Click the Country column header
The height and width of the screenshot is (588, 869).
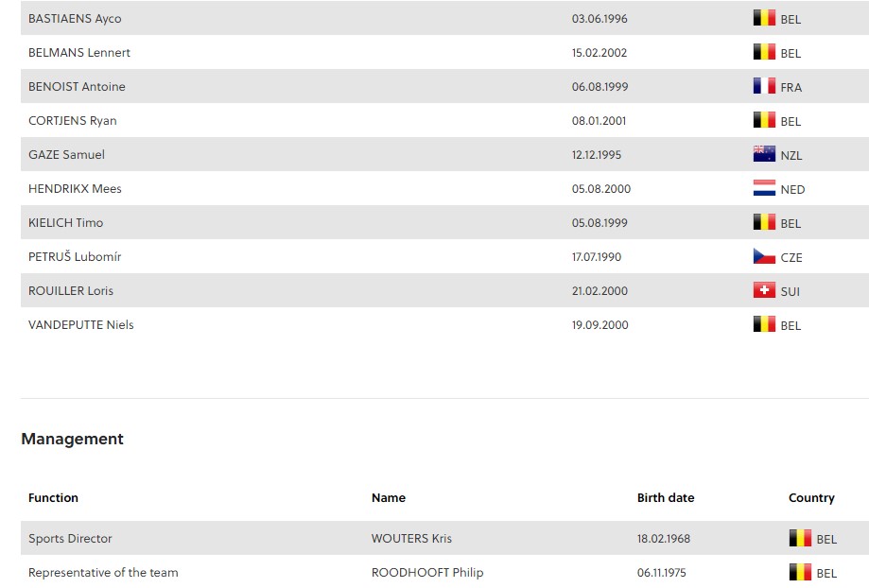[811, 497]
